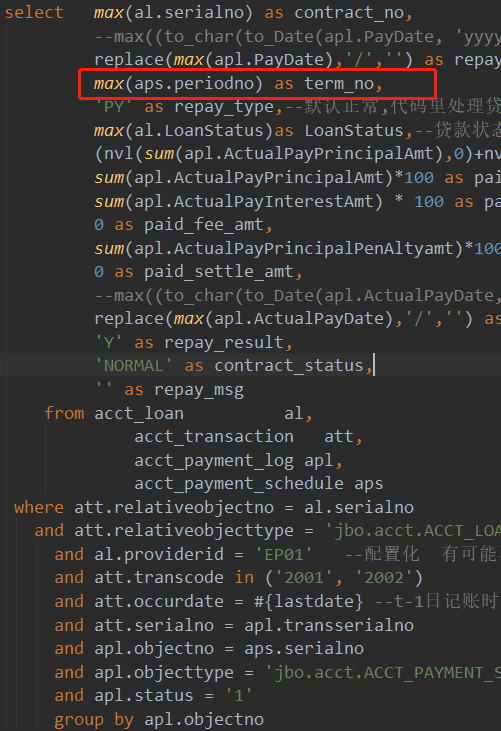The image size is (501, 731).
Task: Click 'max(aps.periodno)' in the term_no line
Action: pyautogui.click(x=178, y=84)
